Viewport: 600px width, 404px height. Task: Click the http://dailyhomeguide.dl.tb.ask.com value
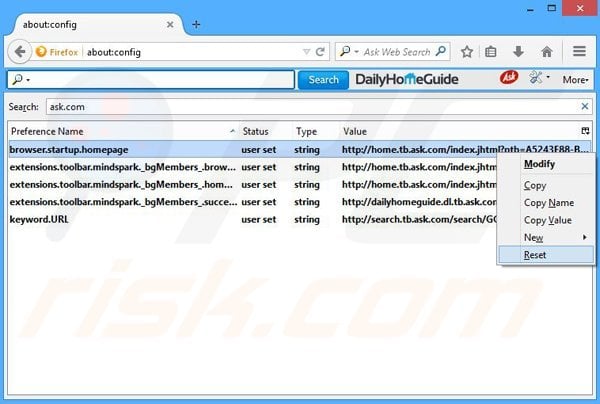click(x=419, y=202)
